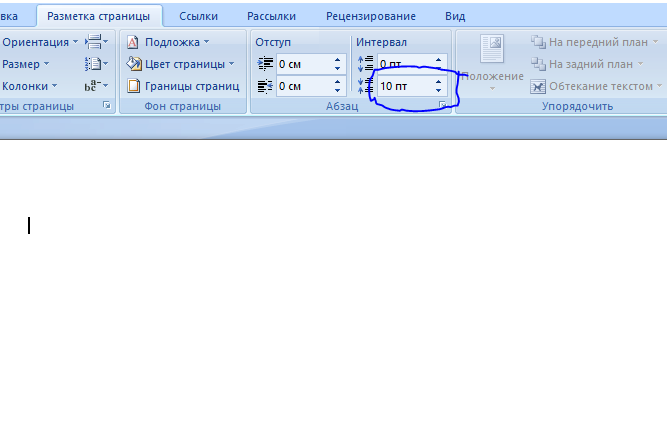Open the Цвет страницы color menu
This screenshot has height=427, width=667.
181,64
